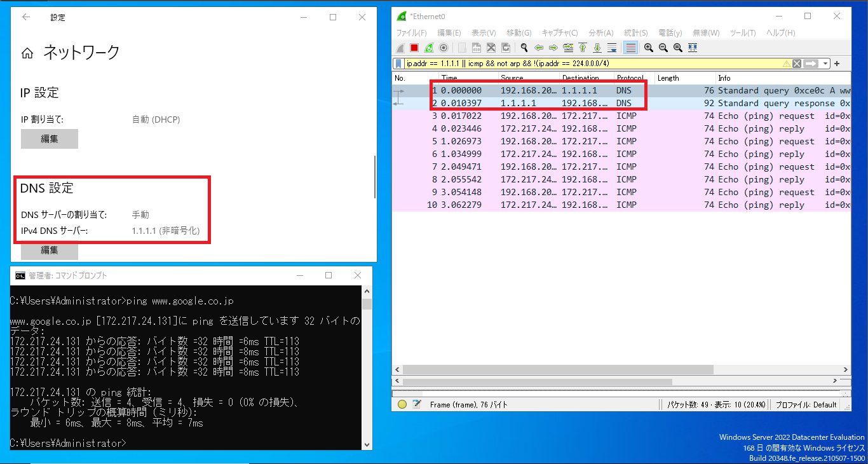Click 編集 button under DNS 設定

pyautogui.click(x=50, y=250)
